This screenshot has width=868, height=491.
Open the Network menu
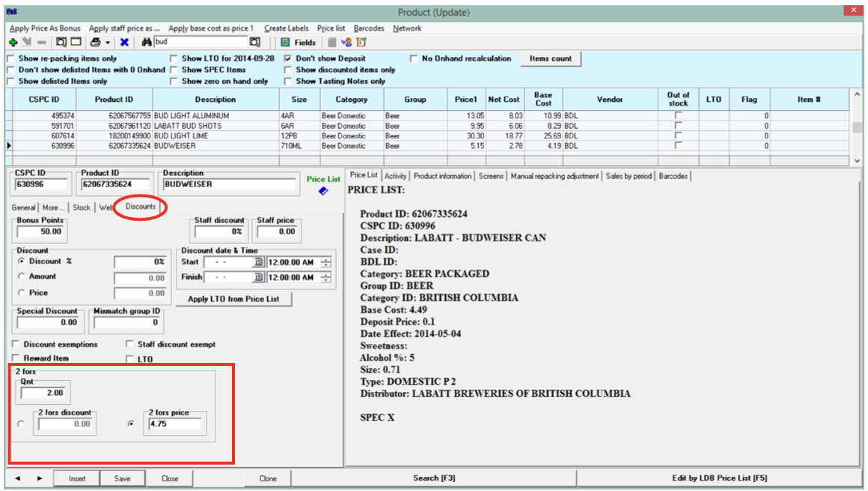point(407,28)
